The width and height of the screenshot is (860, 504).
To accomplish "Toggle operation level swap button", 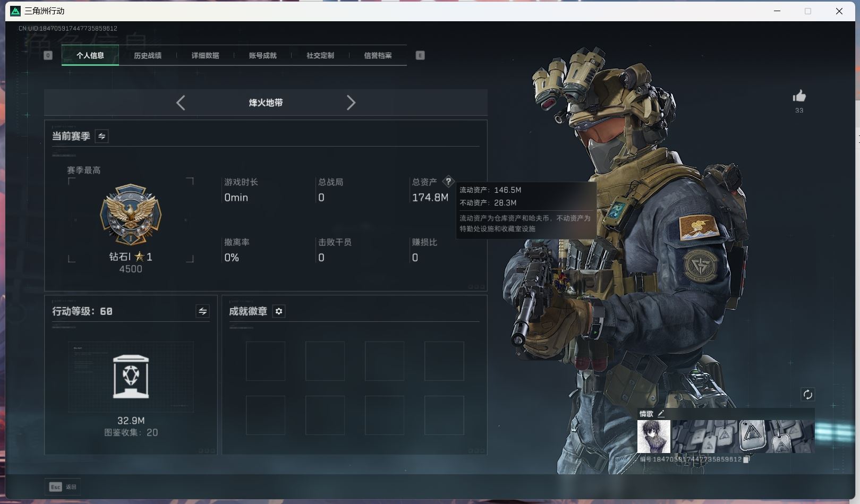I will click(202, 311).
